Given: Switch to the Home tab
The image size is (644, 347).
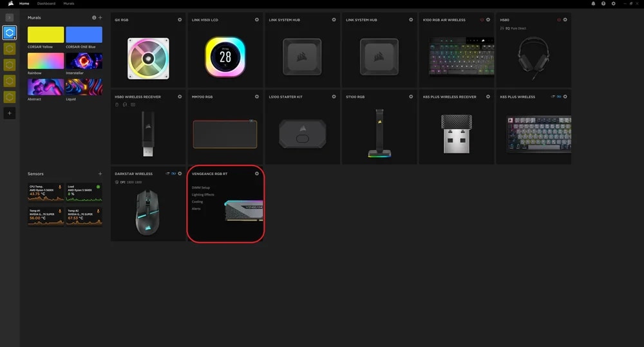Looking at the screenshot, I should [24, 3].
